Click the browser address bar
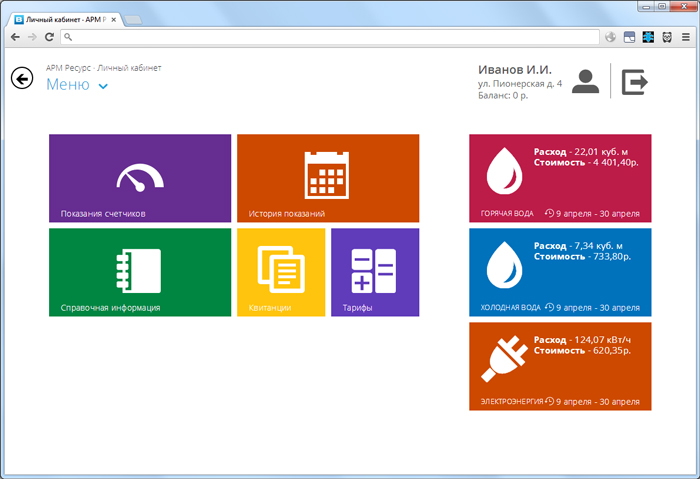This screenshot has width=700, height=479. click(x=330, y=37)
